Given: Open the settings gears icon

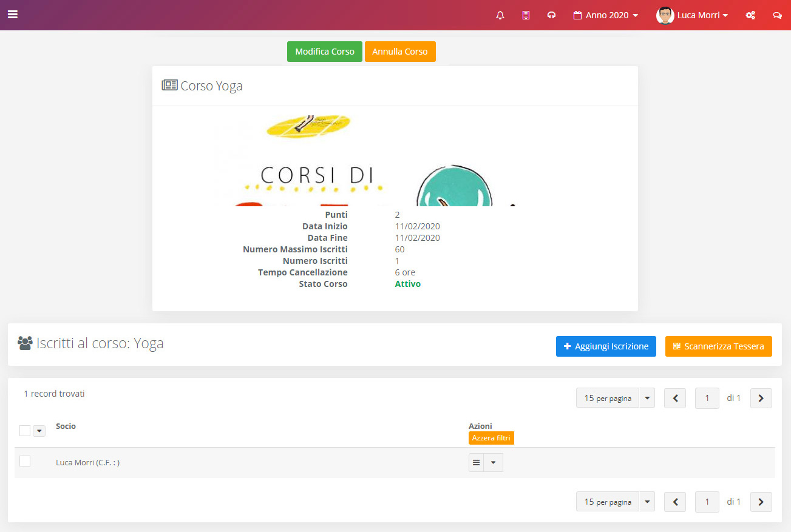Looking at the screenshot, I should click(x=750, y=15).
